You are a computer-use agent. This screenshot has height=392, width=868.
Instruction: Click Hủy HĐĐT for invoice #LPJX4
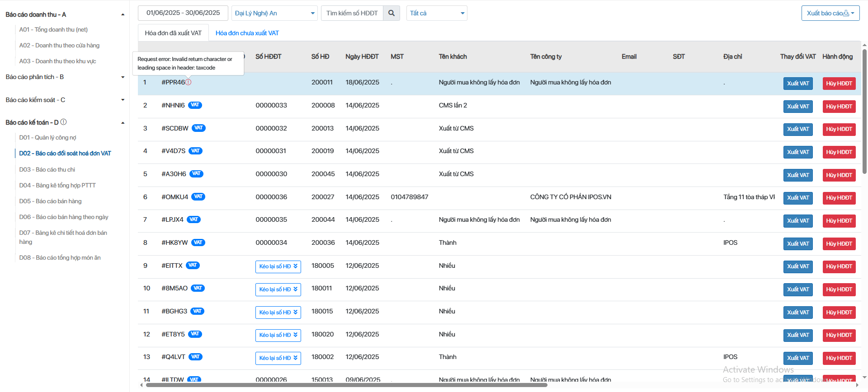839,221
